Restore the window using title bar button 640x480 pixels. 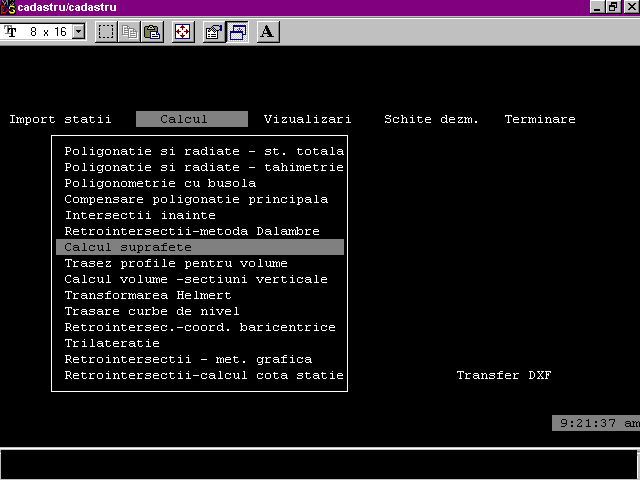click(x=613, y=7)
